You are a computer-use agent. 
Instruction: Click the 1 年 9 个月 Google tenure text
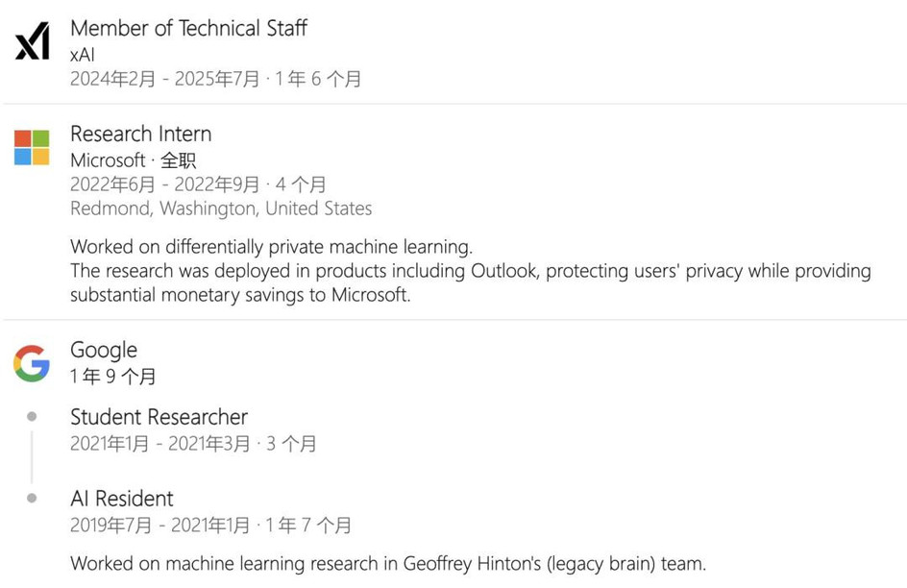[112, 377]
